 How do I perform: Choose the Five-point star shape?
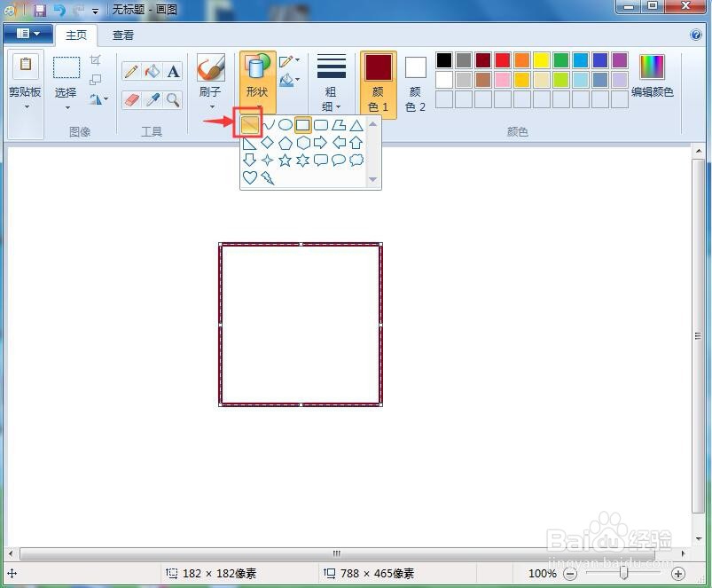tap(286, 161)
